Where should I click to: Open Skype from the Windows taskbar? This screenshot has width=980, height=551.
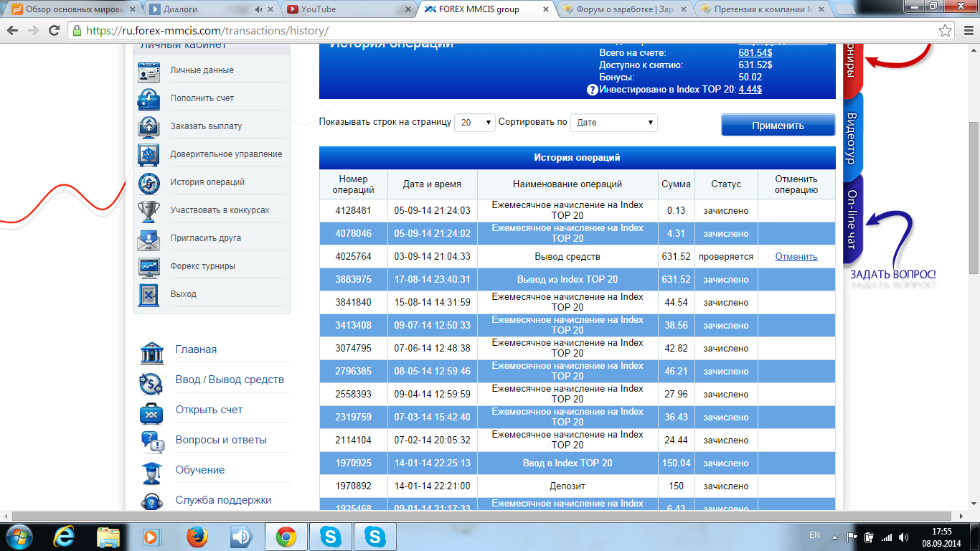point(331,536)
